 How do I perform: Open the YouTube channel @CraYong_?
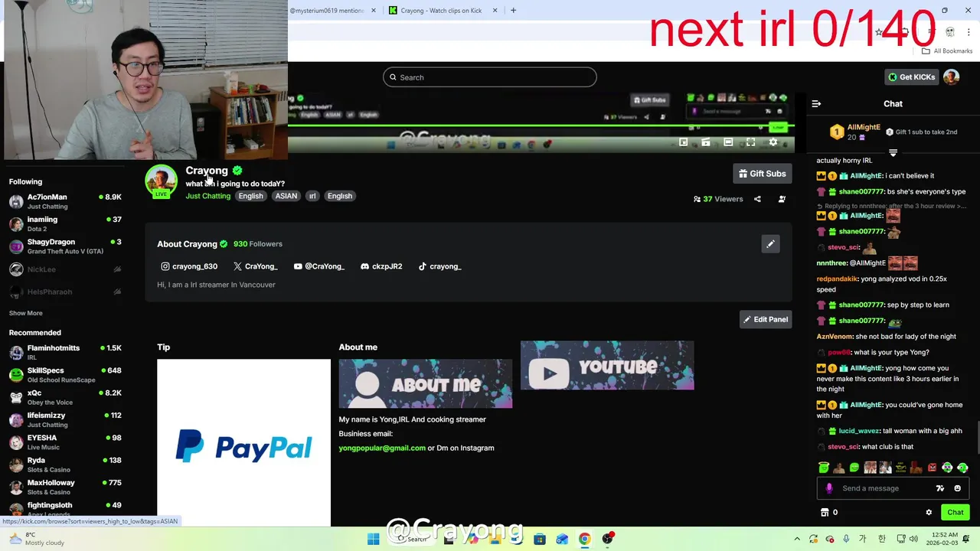(x=319, y=266)
